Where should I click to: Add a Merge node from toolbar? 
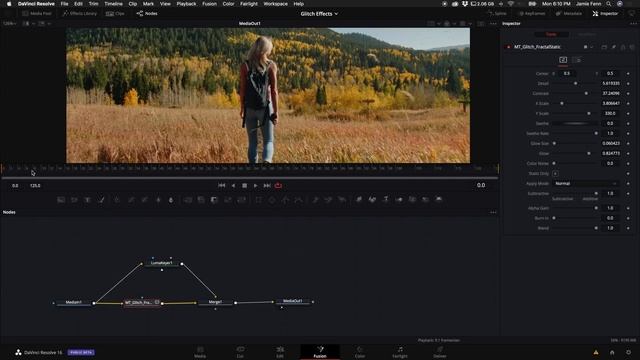tap(188, 200)
